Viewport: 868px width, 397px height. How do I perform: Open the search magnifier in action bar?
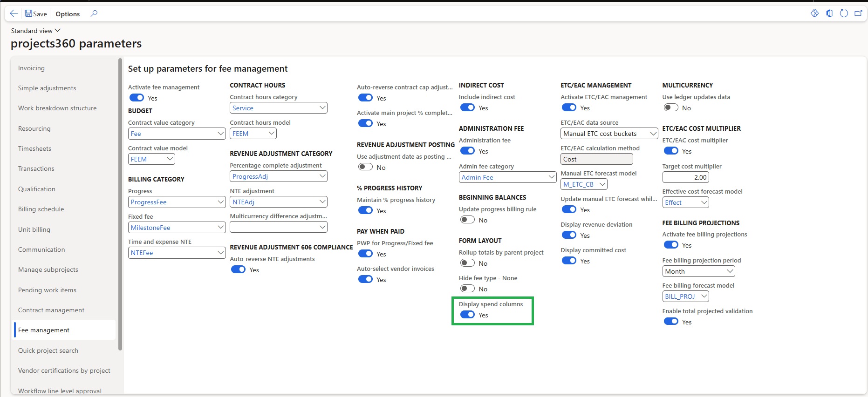[94, 13]
